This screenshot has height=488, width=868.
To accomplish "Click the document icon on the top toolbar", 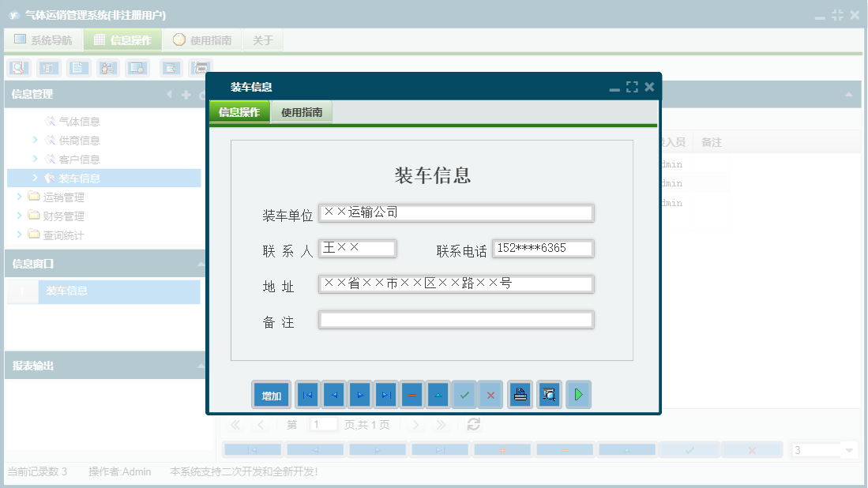I will tap(79, 68).
